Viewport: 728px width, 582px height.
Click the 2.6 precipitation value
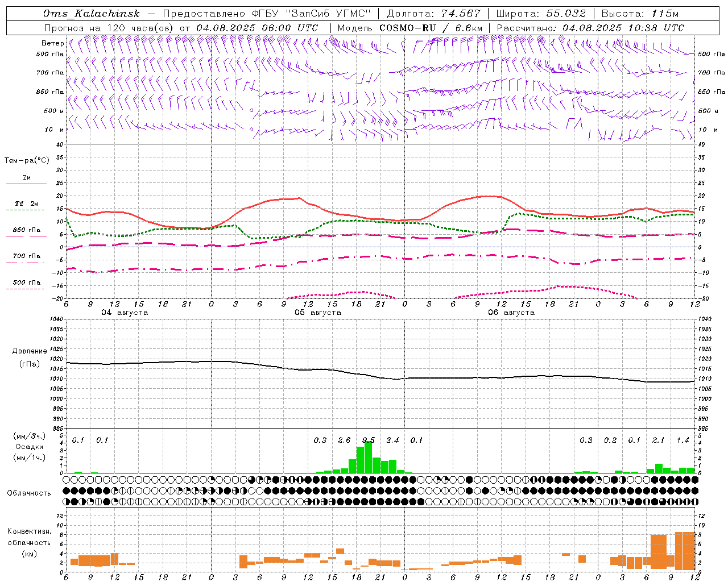coord(344,440)
